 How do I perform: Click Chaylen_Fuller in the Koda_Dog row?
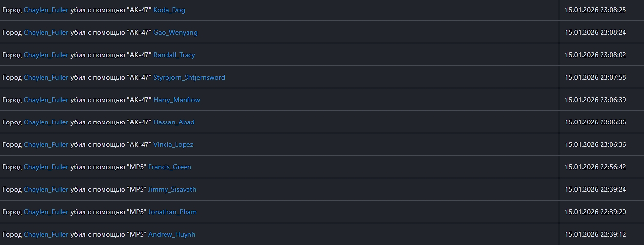46,10
